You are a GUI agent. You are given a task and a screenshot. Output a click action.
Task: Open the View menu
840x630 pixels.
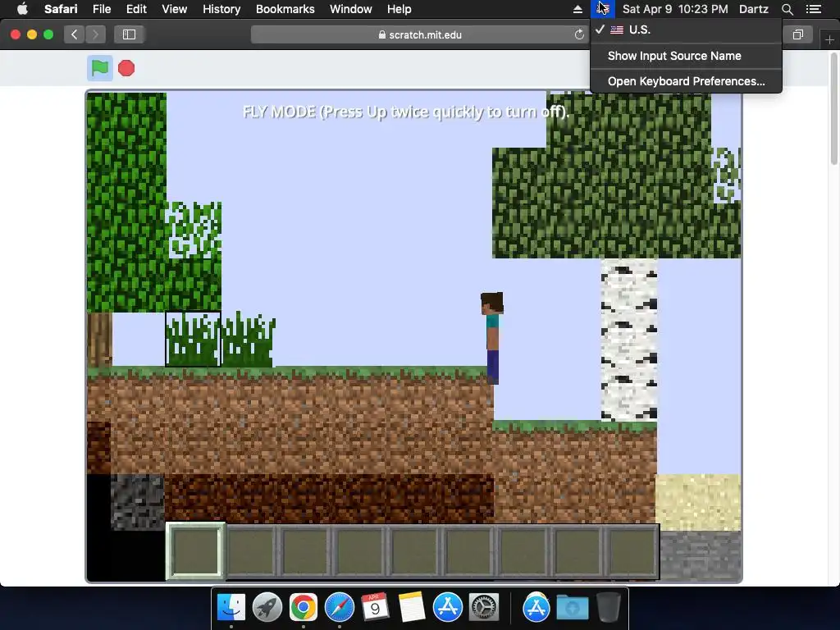coord(174,9)
